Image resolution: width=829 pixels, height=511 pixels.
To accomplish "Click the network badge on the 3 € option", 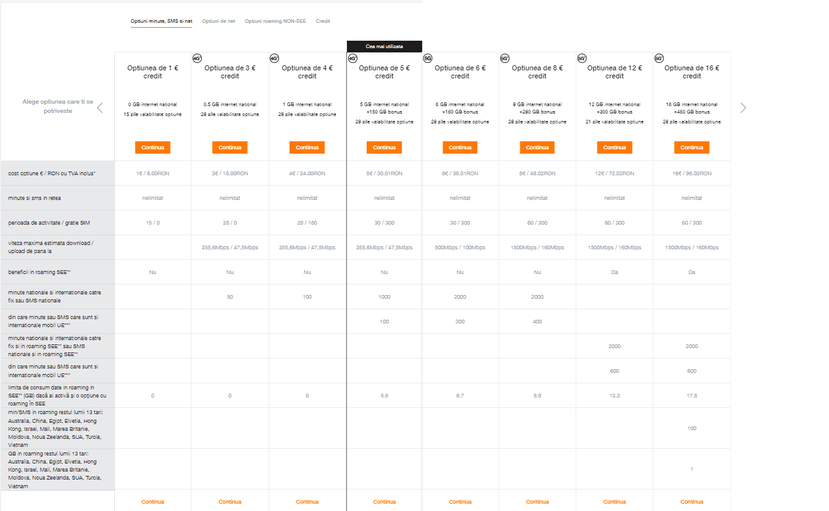I will click(x=197, y=58).
